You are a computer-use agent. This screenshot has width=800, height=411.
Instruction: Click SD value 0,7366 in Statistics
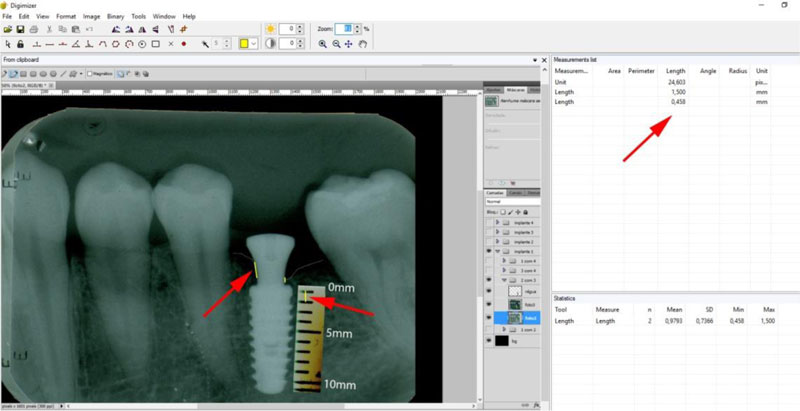pos(704,321)
